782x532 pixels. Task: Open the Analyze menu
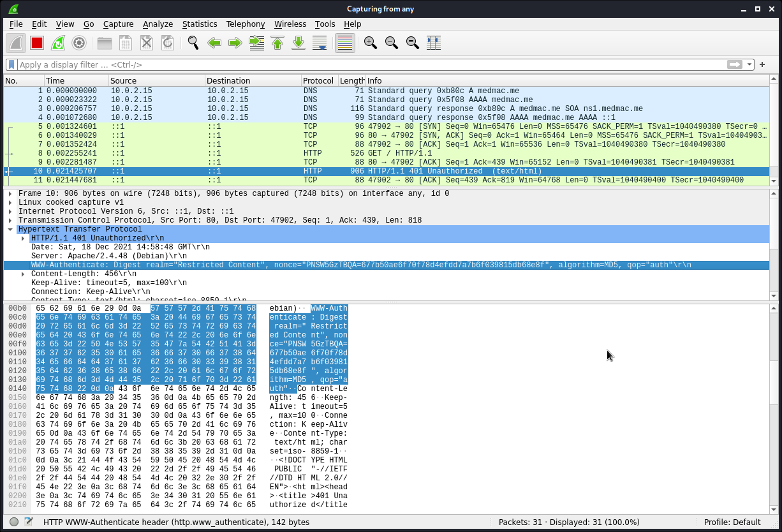[158, 24]
